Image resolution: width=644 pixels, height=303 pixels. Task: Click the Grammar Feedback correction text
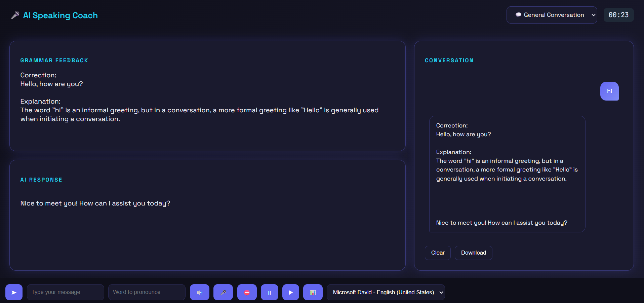(x=51, y=84)
